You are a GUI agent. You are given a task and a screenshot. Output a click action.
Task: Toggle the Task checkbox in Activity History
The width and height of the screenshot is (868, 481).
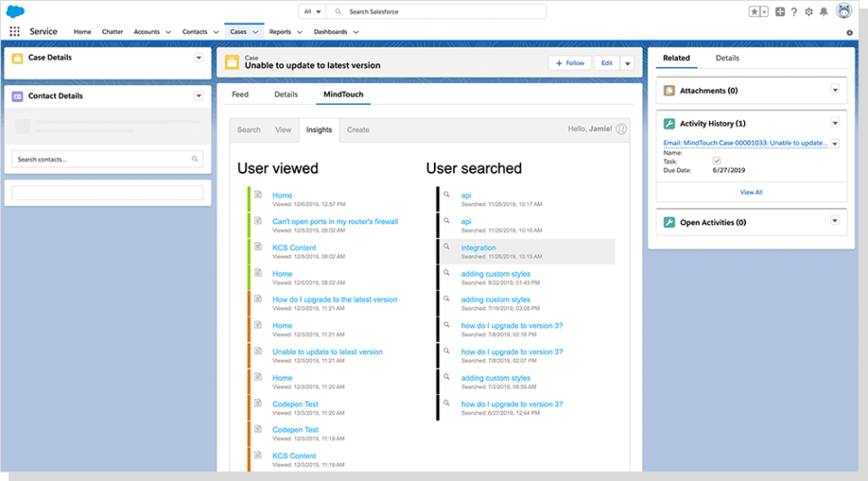pyautogui.click(x=717, y=161)
